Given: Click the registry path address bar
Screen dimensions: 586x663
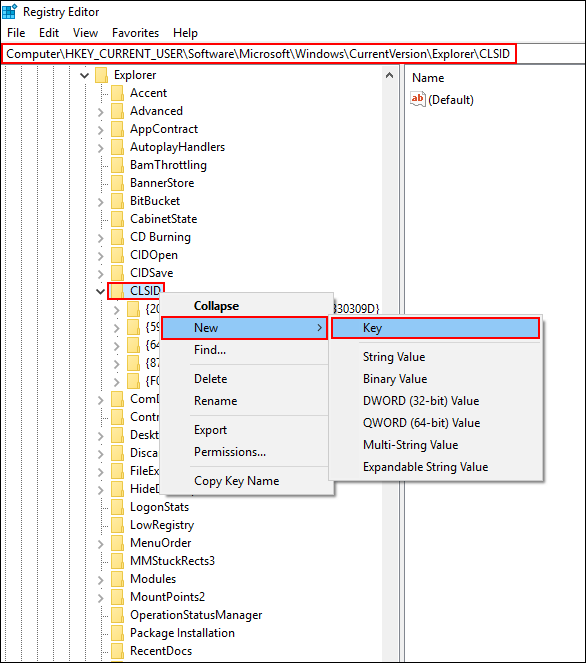Looking at the screenshot, I should point(258,54).
